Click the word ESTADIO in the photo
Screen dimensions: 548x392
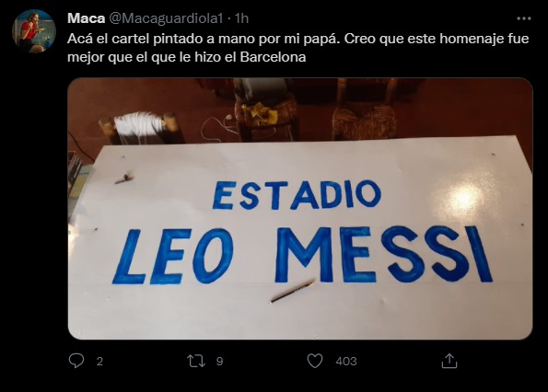click(297, 195)
